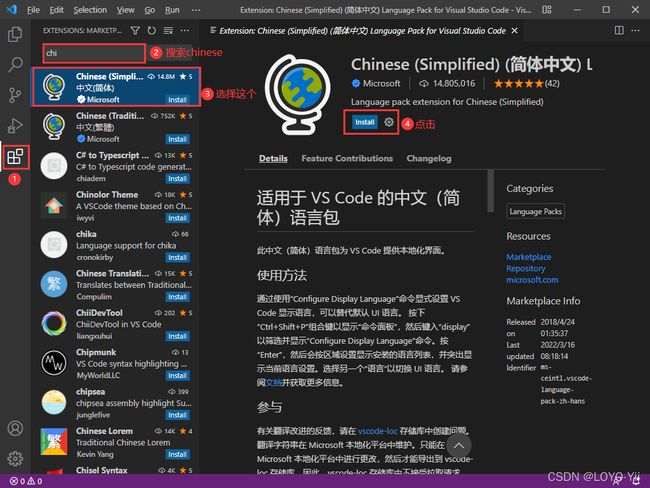Click the details page vertical scrollbar
650x488 pixels.
[490, 191]
